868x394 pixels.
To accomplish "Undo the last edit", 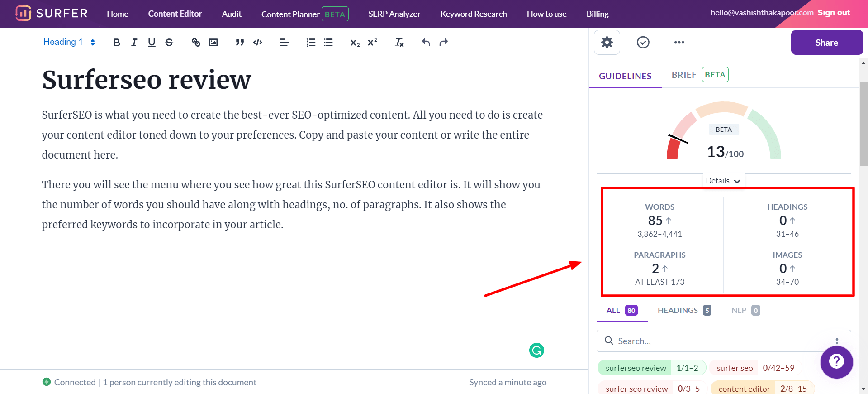I will click(x=426, y=42).
